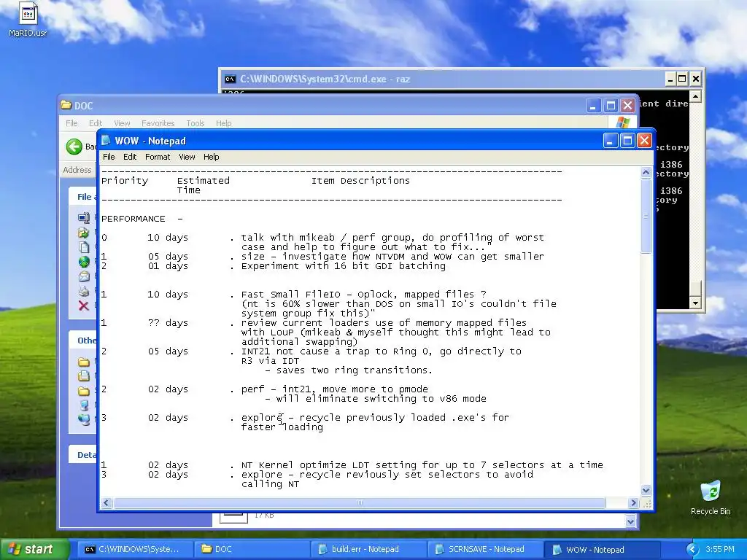Switch to SCRNSAVE - Notepad on taskbar
The width and height of the screenshot is (747, 560).
point(484,549)
